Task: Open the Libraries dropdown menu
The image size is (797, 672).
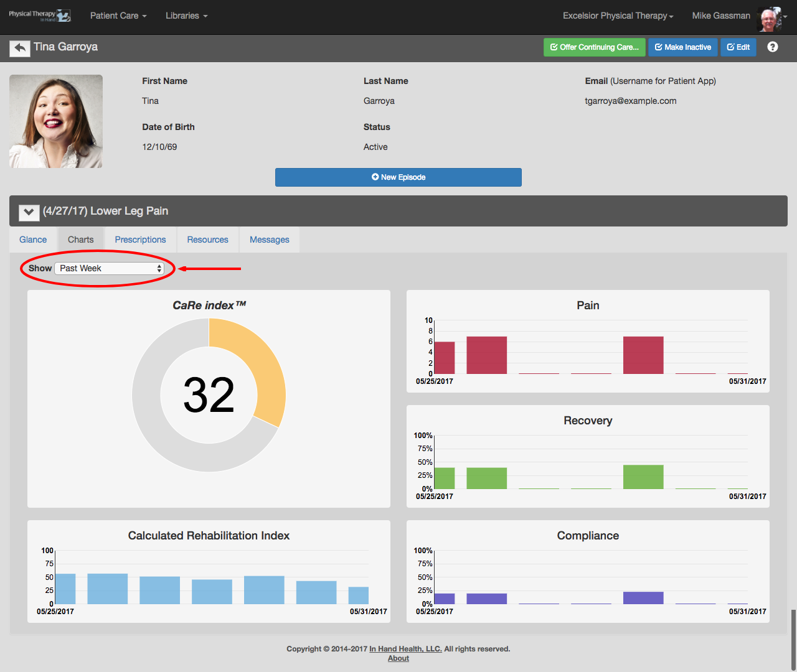Action: pos(186,16)
